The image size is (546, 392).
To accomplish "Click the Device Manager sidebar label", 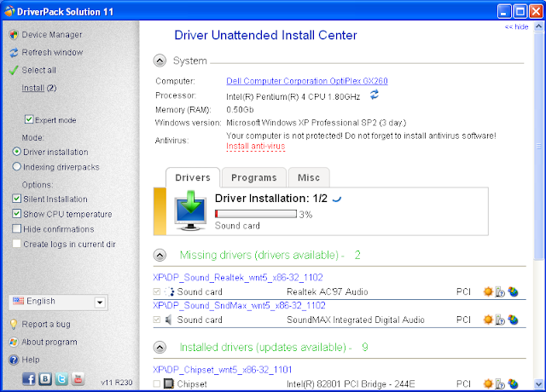I will (52, 35).
